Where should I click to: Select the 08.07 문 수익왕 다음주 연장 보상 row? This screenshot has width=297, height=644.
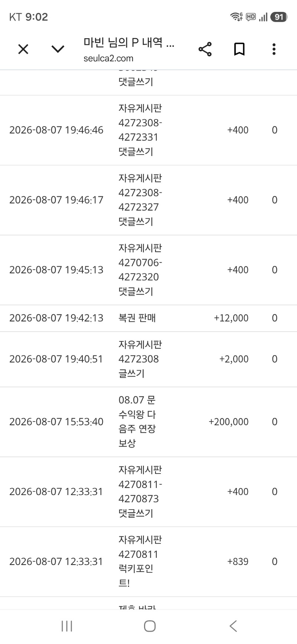148,422
